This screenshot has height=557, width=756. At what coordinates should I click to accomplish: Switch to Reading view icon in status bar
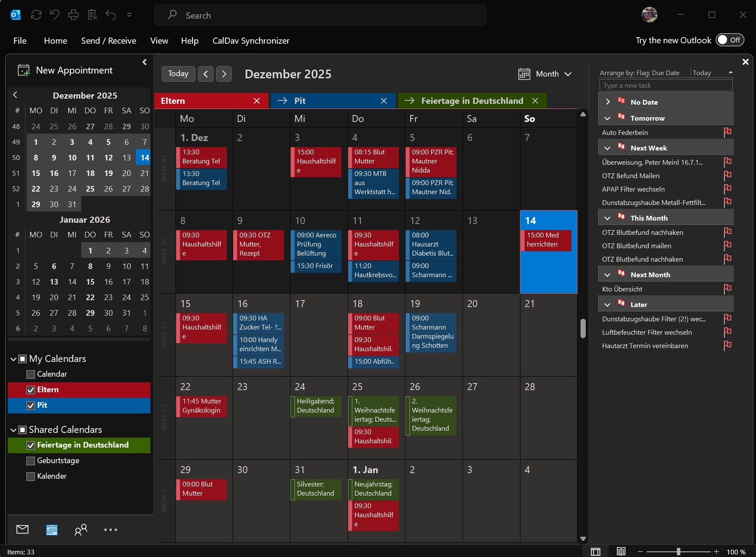click(x=621, y=551)
